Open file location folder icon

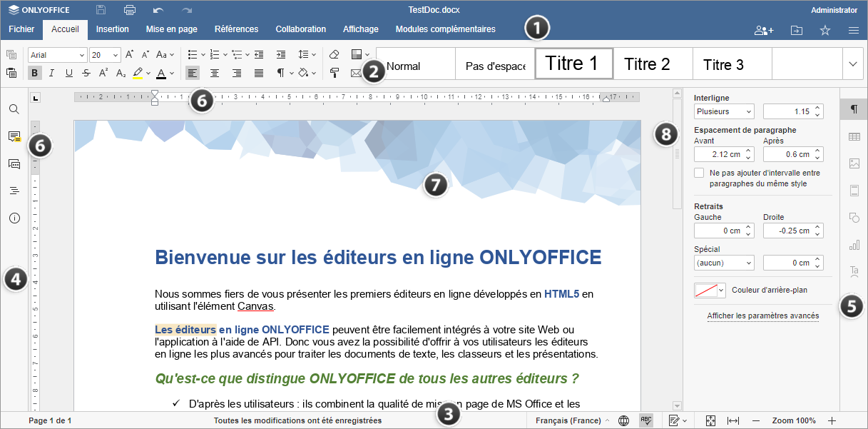tap(797, 30)
